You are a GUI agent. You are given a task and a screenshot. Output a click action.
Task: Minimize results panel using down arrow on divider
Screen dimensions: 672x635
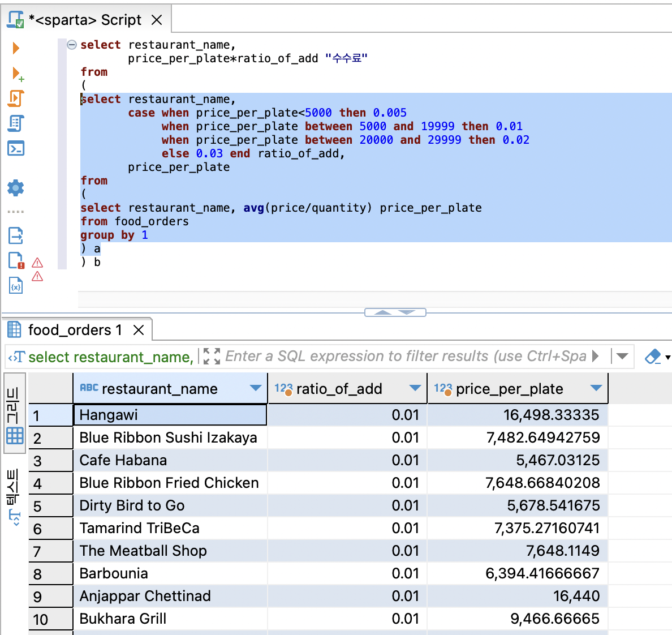406,312
